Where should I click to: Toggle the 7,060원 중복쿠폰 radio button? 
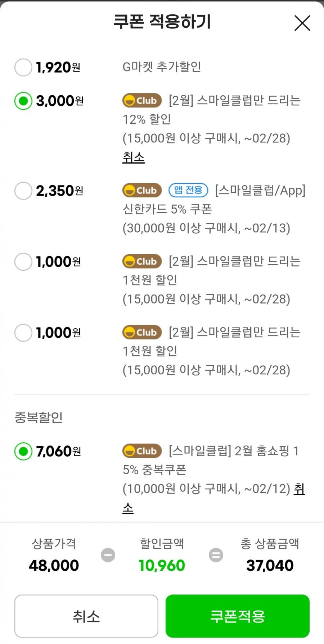coord(23,451)
